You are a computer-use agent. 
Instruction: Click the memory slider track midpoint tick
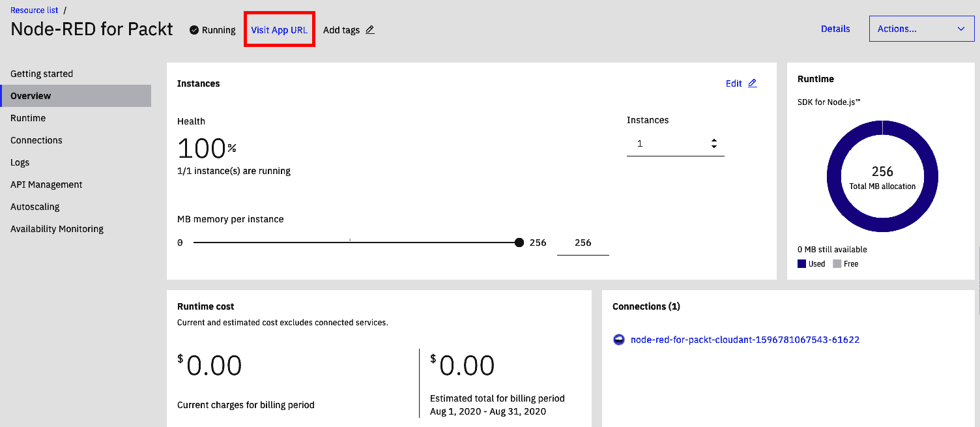coord(350,241)
